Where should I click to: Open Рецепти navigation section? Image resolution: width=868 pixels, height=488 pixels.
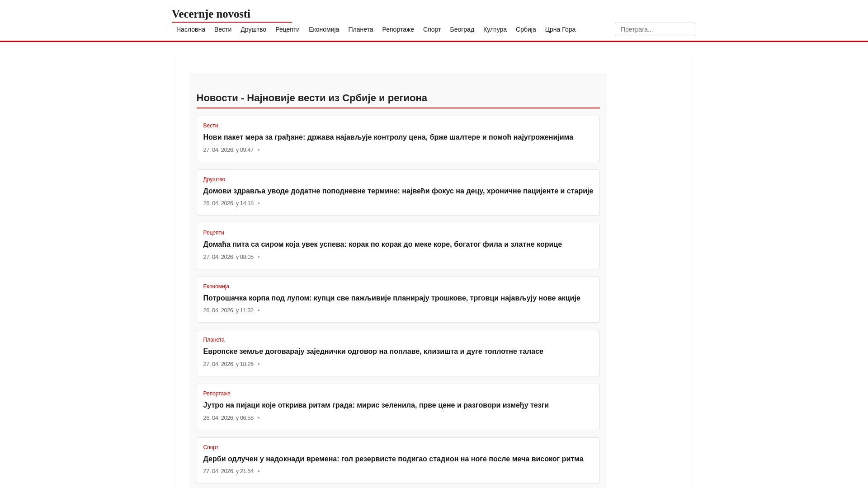point(288,29)
